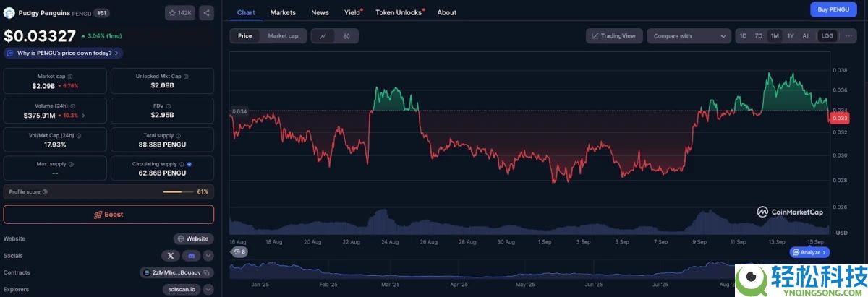Click the rank #51 badge
Image resolution: width=868 pixels, height=297 pixels.
(x=101, y=13)
